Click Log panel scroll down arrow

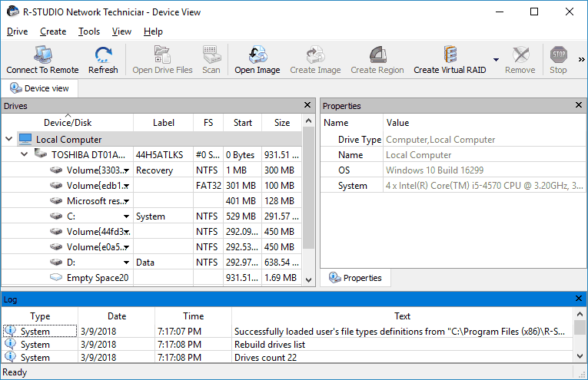580,356
